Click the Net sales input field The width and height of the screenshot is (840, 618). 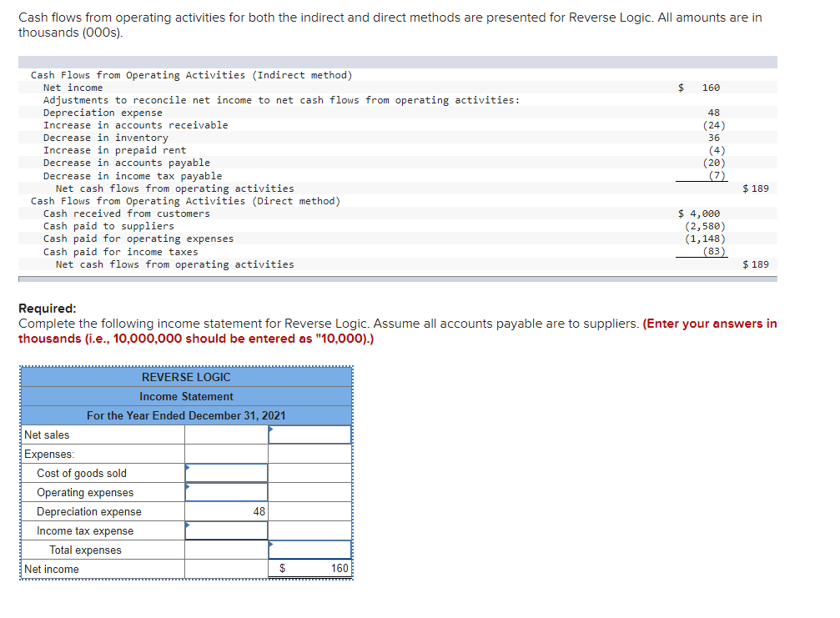tap(309, 435)
